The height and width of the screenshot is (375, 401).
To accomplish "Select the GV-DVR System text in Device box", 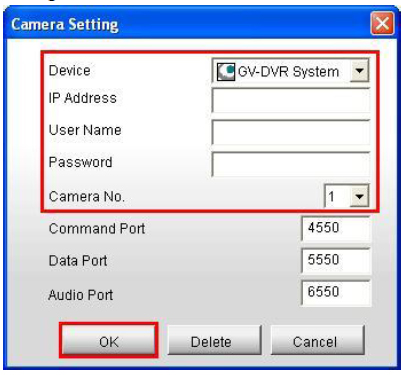I will (288, 72).
